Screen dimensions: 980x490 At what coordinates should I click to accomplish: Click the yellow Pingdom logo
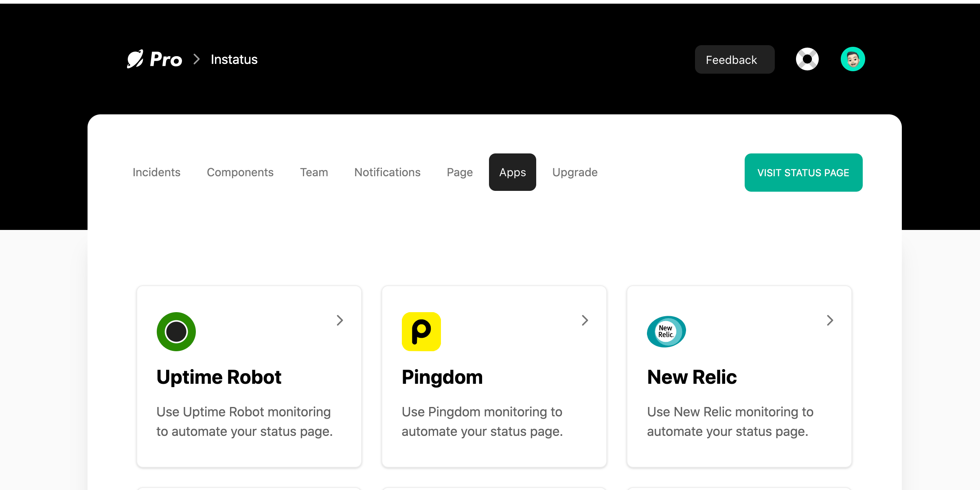tap(421, 331)
